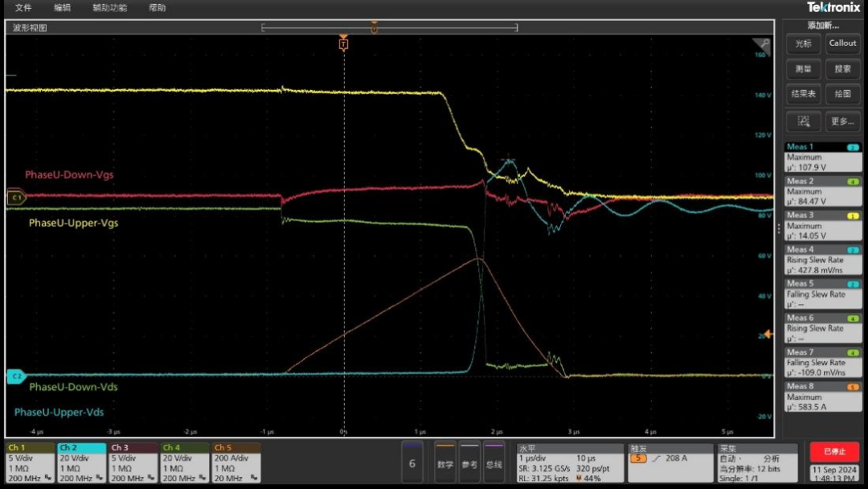
Task: Open Meas 8 Maximum current badge
Action: point(823,397)
